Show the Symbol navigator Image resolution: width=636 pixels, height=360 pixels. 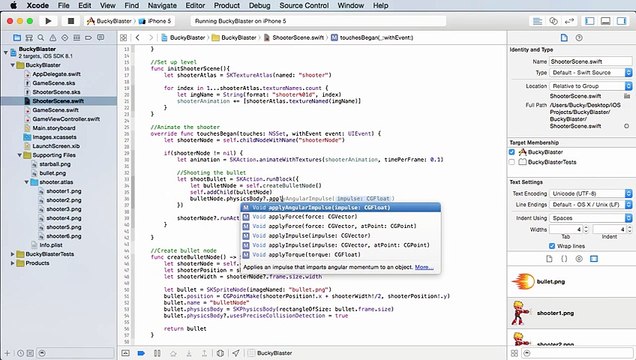29,38
